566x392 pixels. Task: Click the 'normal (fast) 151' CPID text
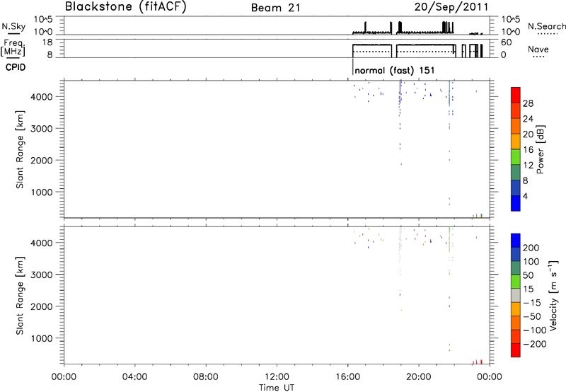click(395, 70)
